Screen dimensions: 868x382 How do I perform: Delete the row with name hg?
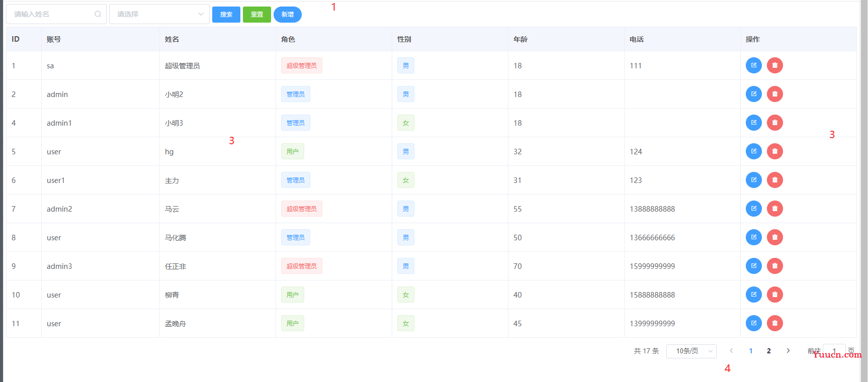(x=774, y=151)
